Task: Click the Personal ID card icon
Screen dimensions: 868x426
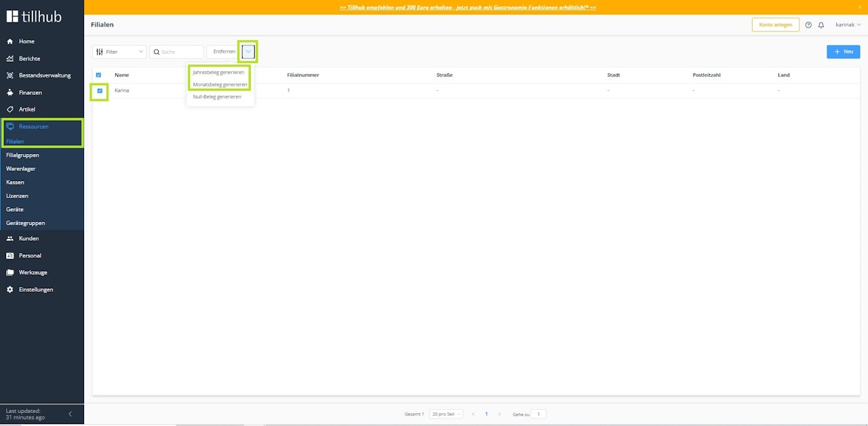Action: (x=10, y=256)
